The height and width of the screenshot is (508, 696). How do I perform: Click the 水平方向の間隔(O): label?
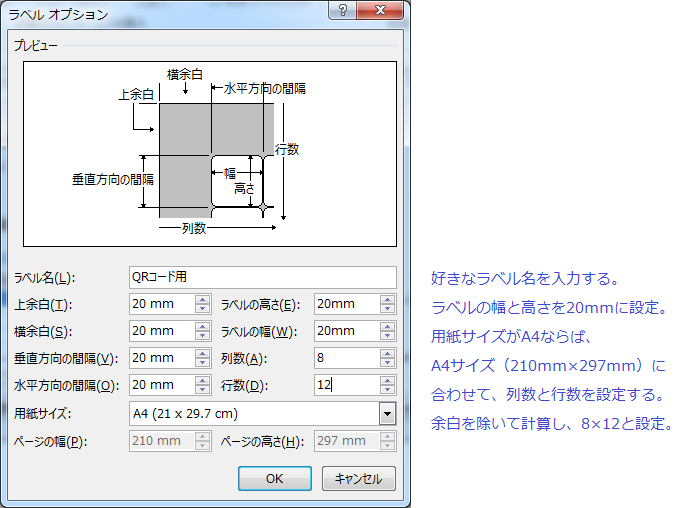pyautogui.click(x=66, y=385)
